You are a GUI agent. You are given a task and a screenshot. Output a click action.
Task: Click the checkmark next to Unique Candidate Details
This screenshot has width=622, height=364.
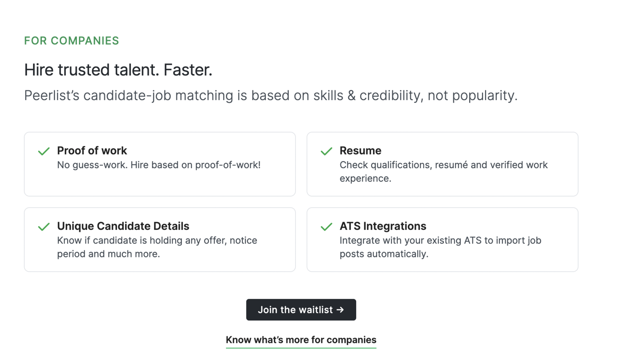tap(44, 227)
